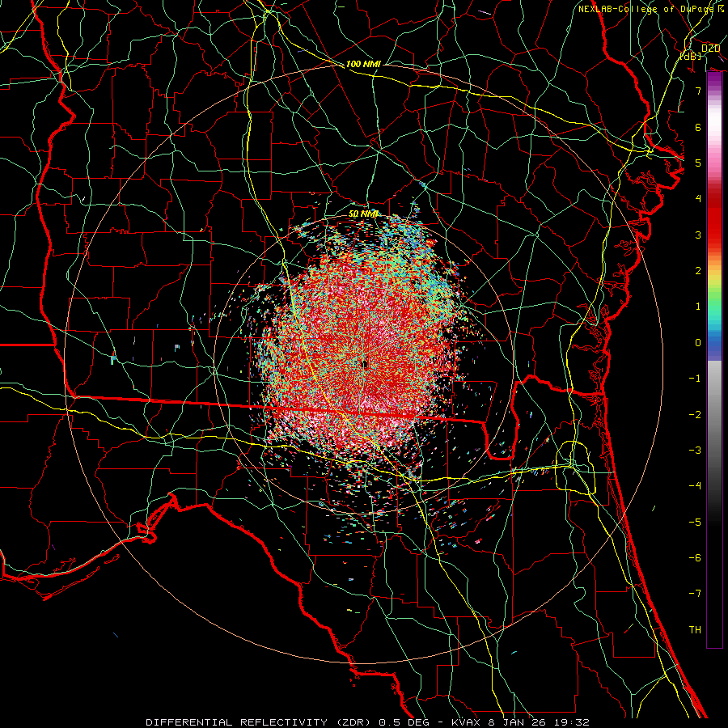Click scale value 6 beside color bar
Screen dimensions: 728x728
[x=698, y=127]
